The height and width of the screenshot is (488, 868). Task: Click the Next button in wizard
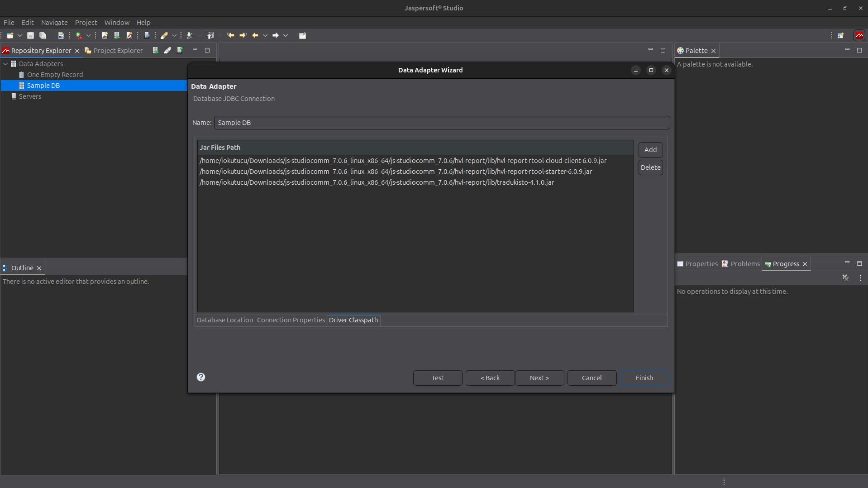(539, 378)
